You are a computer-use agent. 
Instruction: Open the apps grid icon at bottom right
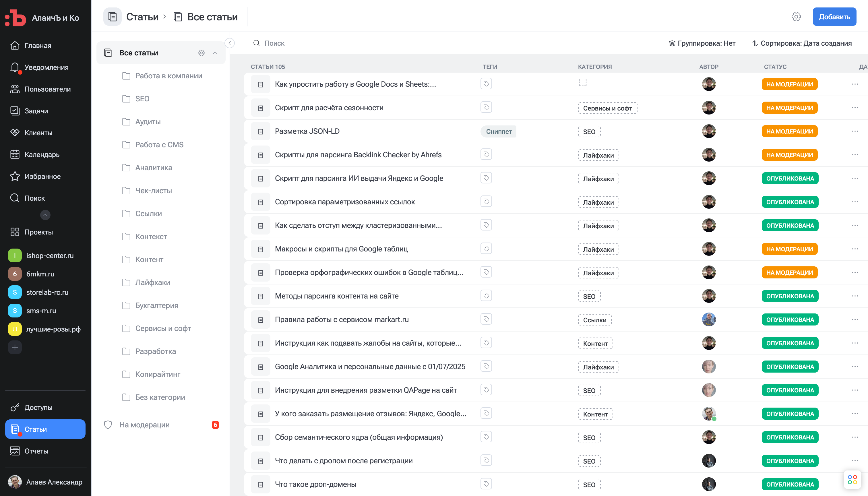(x=852, y=480)
